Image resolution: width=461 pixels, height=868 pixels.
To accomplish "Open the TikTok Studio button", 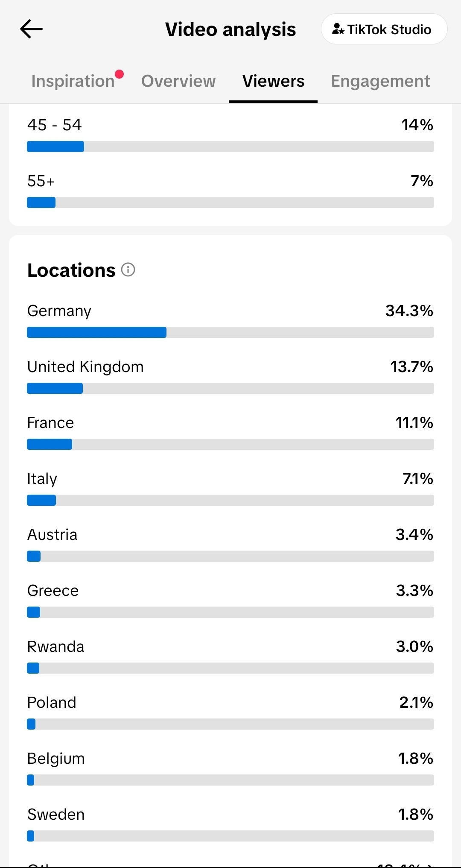I will pyautogui.click(x=384, y=29).
